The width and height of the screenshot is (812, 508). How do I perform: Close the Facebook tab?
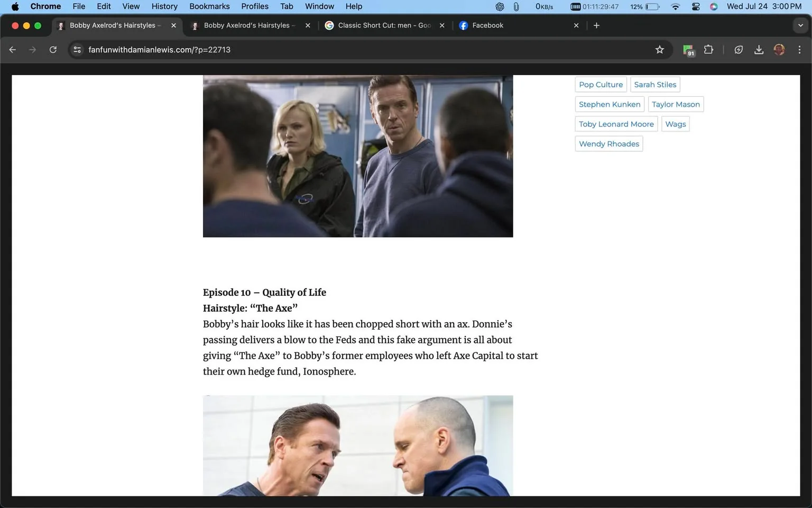[x=576, y=25]
